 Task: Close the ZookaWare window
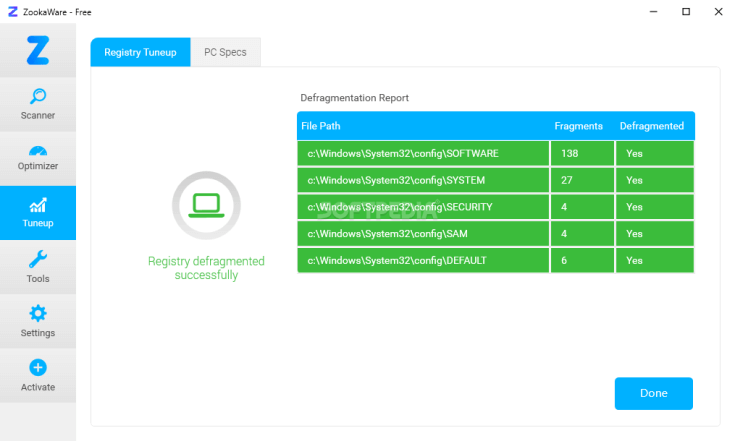point(718,12)
